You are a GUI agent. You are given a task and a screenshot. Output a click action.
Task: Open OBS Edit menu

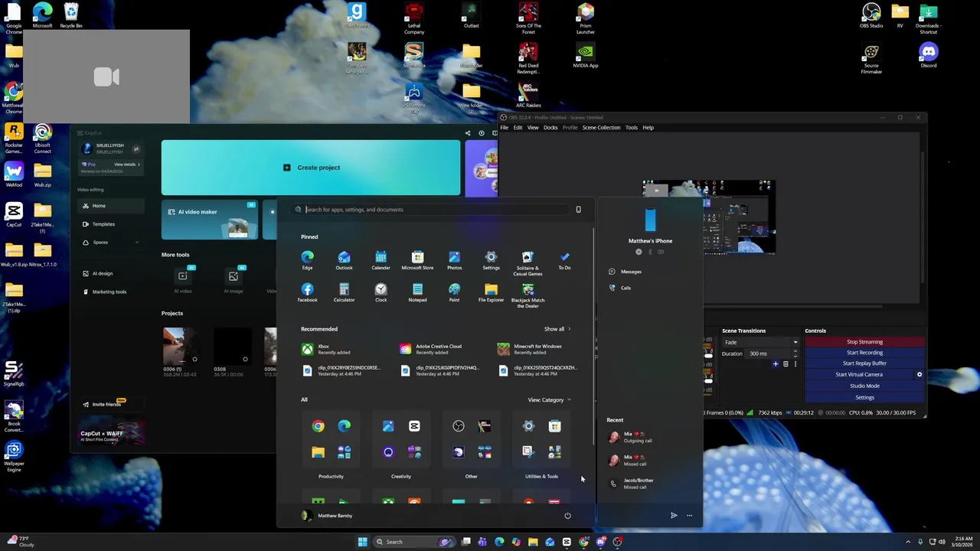pos(518,128)
